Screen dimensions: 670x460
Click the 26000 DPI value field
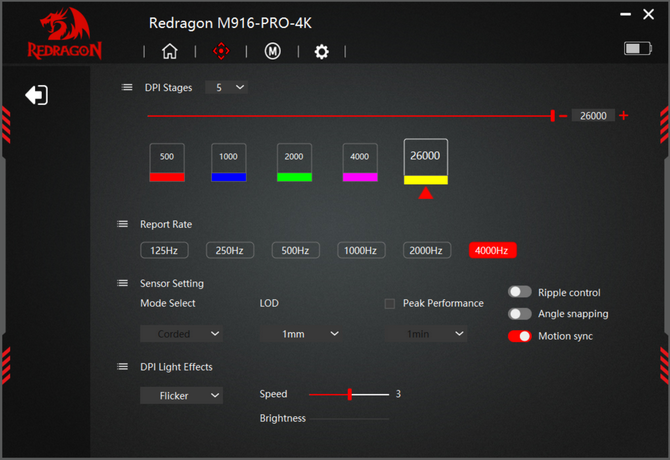(593, 116)
